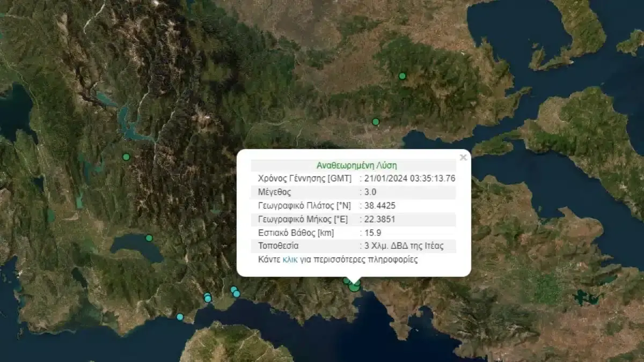Click the green Αναθεωρημένη Λύση header
This screenshot has height=362, width=644.
coord(353,166)
